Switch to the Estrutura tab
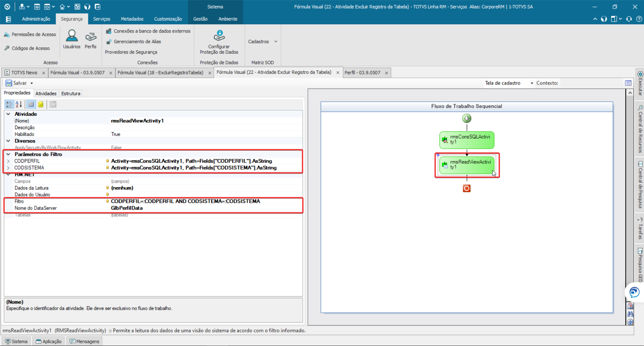The width and height of the screenshot is (644, 346). point(71,94)
